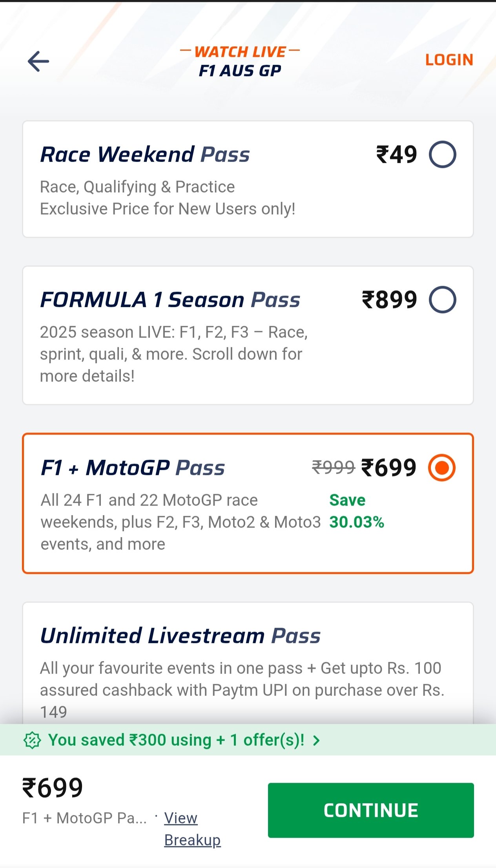Tap the FORMULA 1 Season Pass heading
Viewport: 496px width, 868px height.
(170, 300)
